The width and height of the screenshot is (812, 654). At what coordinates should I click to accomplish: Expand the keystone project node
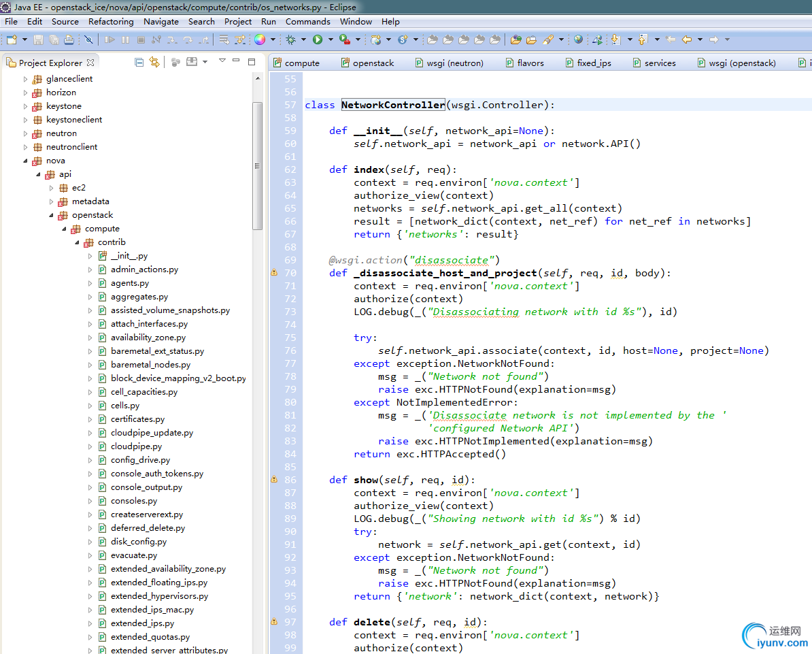point(26,106)
